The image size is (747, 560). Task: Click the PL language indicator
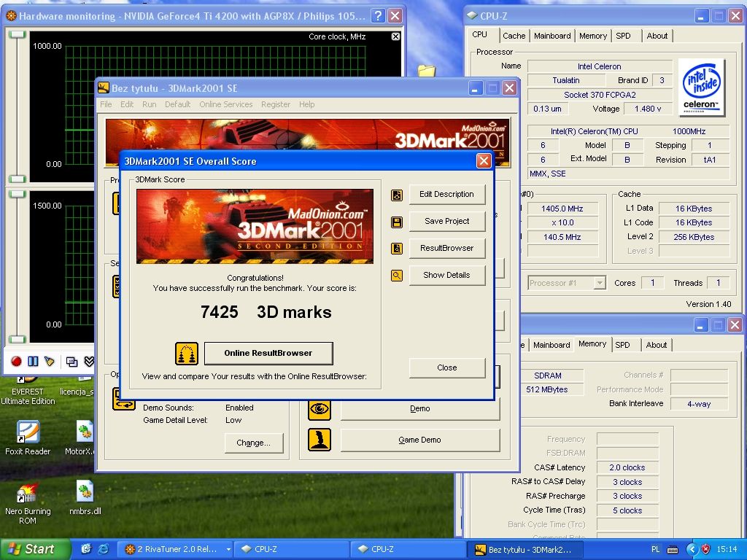[x=656, y=549]
